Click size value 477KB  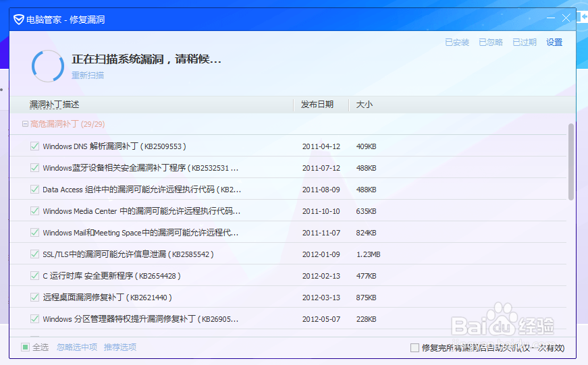(366, 276)
